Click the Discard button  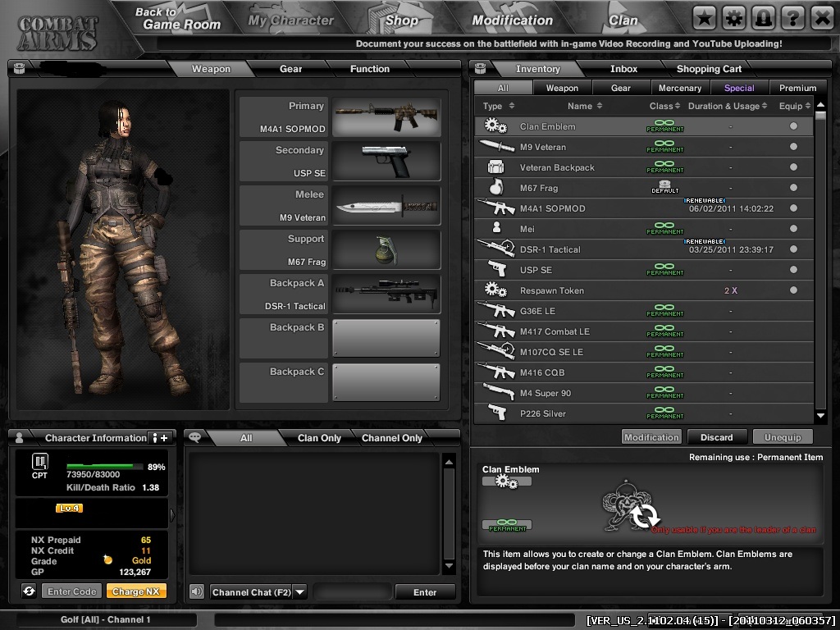(x=716, y=437)
